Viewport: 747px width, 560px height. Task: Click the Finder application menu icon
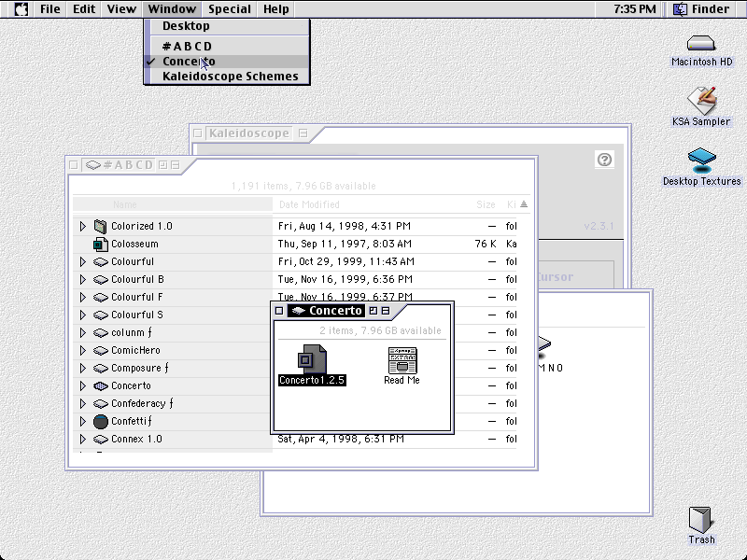point(681,9)
